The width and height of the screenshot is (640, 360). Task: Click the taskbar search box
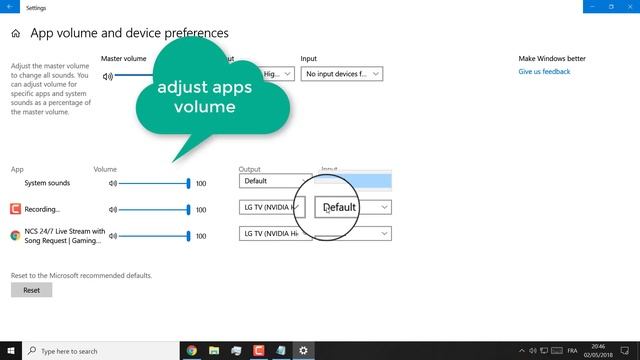101,351
